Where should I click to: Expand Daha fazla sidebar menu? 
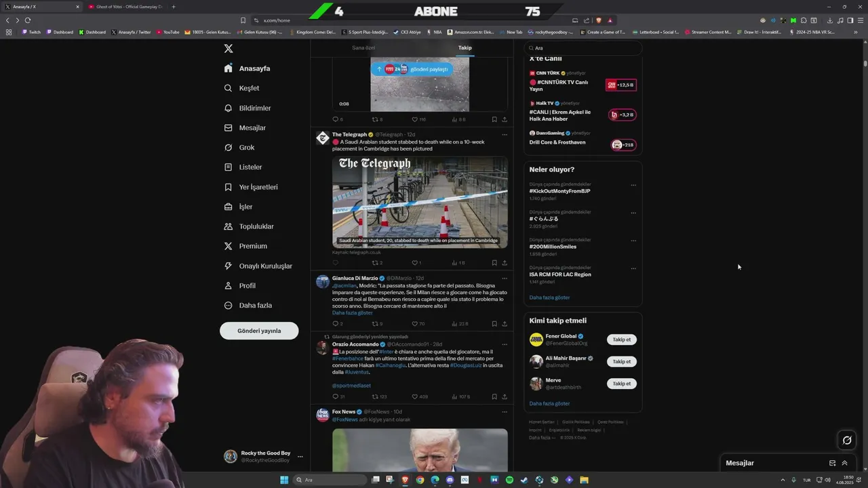click(x=248, y=305)
